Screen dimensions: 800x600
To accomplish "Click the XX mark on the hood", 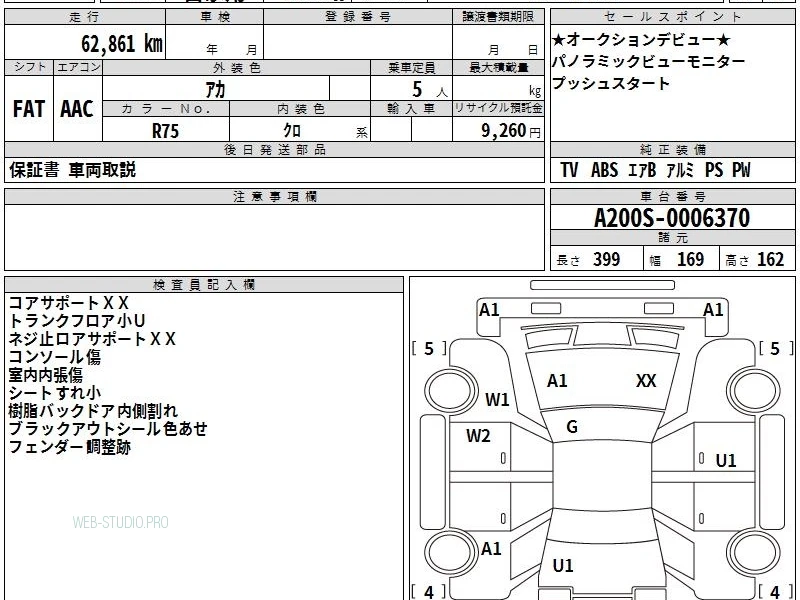I will pos(646,381).
